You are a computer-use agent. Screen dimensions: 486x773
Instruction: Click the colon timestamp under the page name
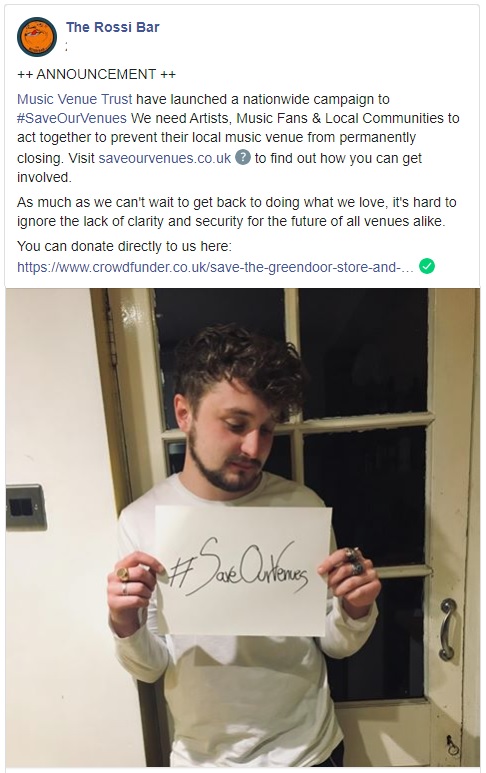pyautogui.click(x=67, y=47)
